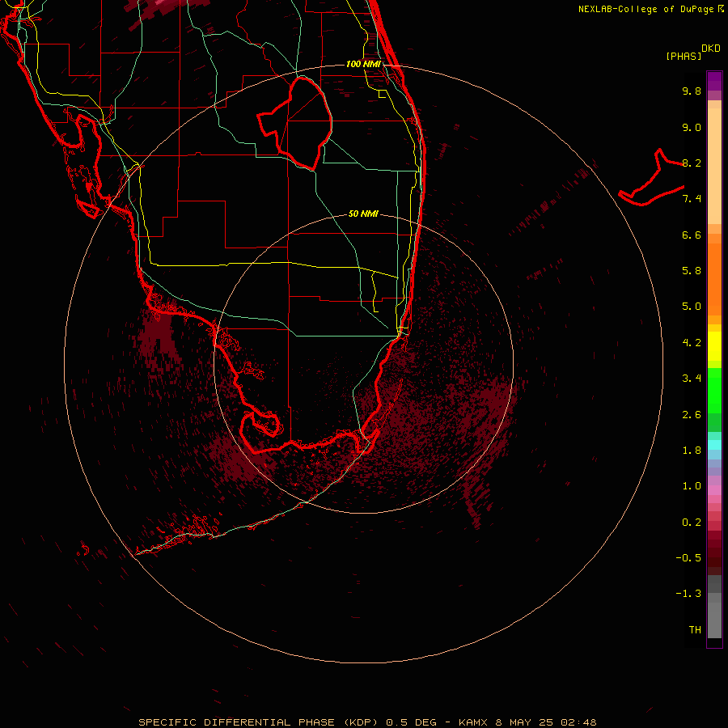Screen dimensions: 728x728
Task: Click the 7.4 legend value
Action: pos(692,199)
